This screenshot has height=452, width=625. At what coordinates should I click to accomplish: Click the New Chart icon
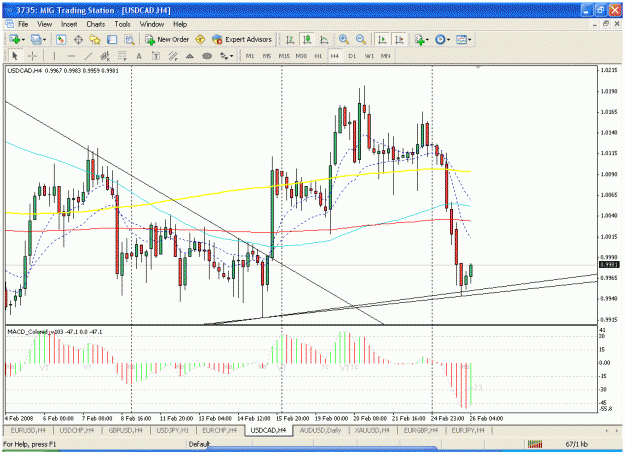[15, 39]
